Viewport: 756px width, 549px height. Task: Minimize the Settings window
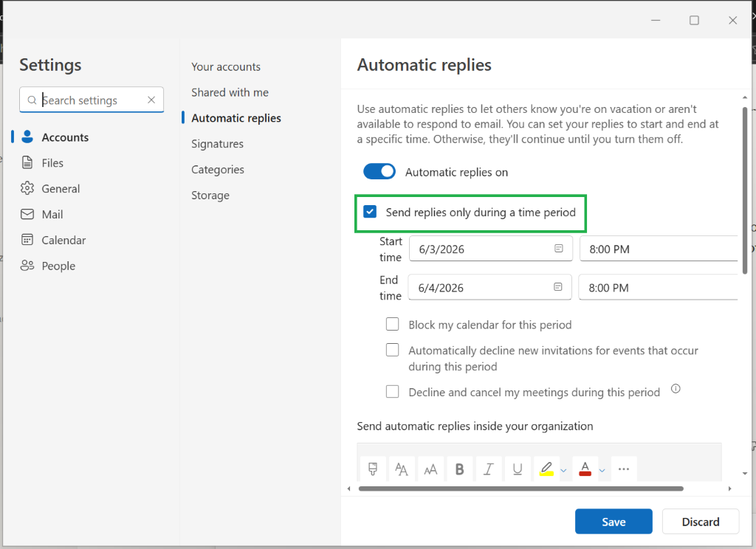pyautogui.click(x=656, y=20)
